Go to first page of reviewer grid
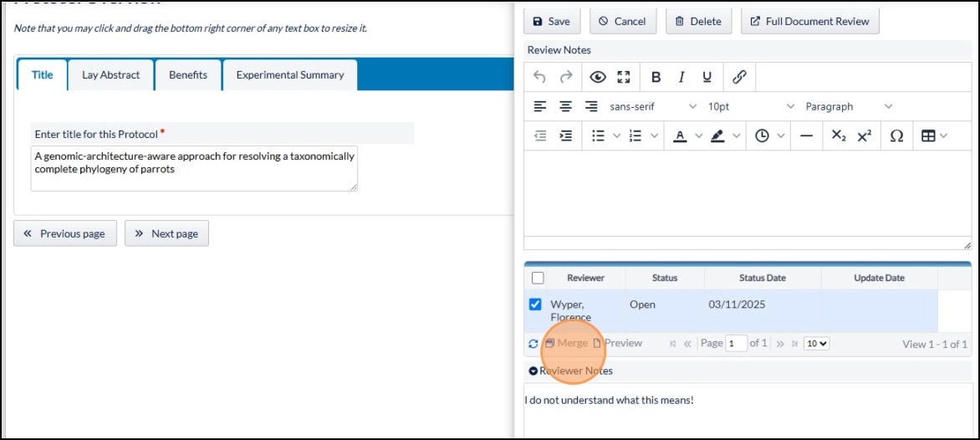 point(672,343)
